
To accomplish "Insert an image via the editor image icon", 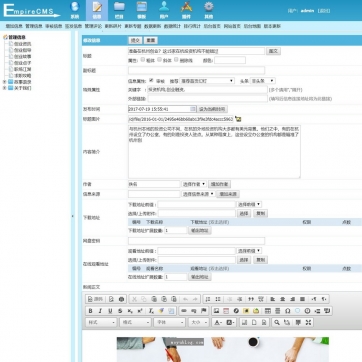I will click(216, 311).
